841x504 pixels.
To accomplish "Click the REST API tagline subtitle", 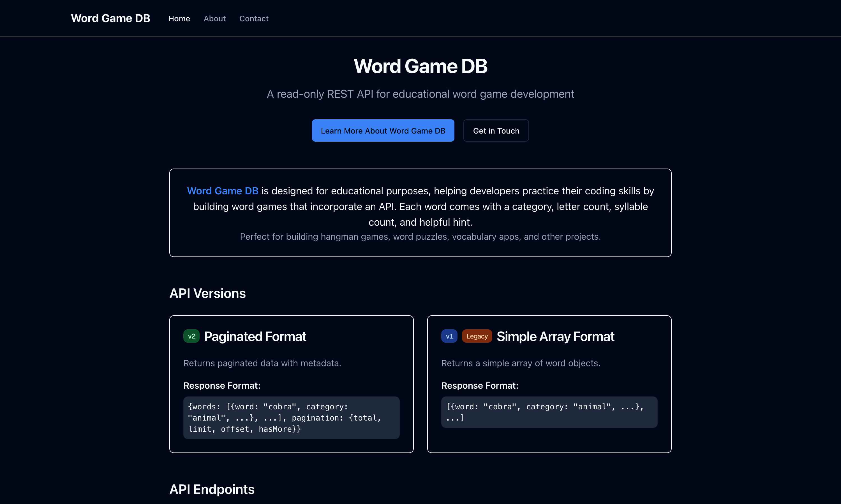I will 420,94.
